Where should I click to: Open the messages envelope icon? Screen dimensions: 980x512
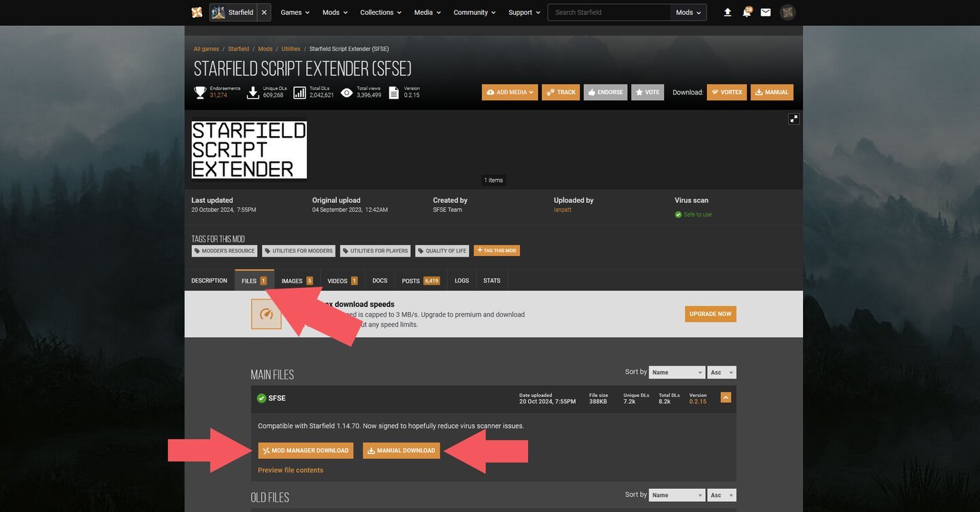tap(766, 12)
